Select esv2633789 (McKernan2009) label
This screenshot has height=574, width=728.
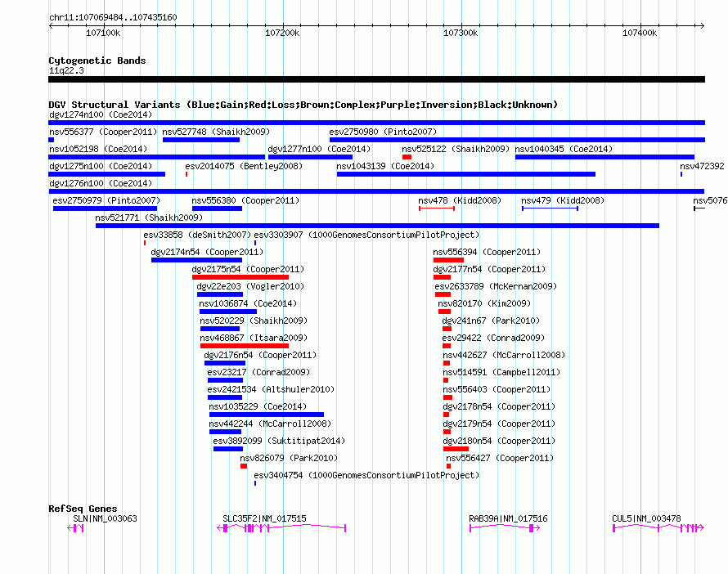pos(496,286)
